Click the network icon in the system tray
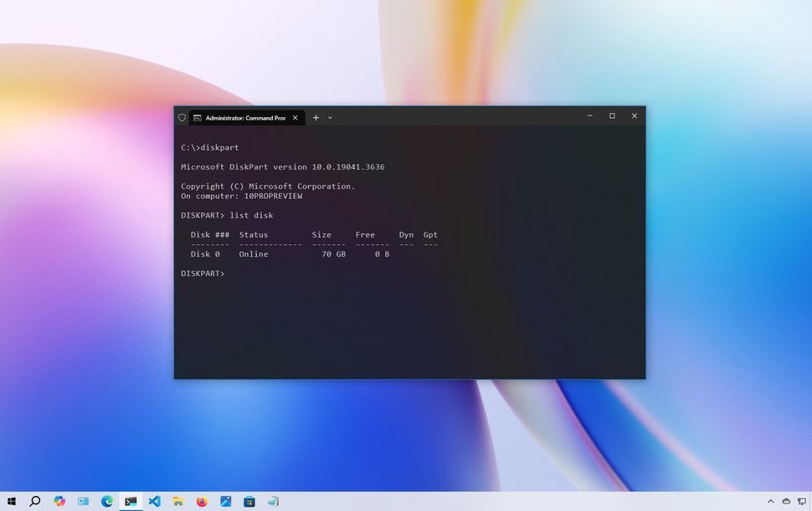Image resolution: width=812 pixels, height=511 pixels. point(802,502)
